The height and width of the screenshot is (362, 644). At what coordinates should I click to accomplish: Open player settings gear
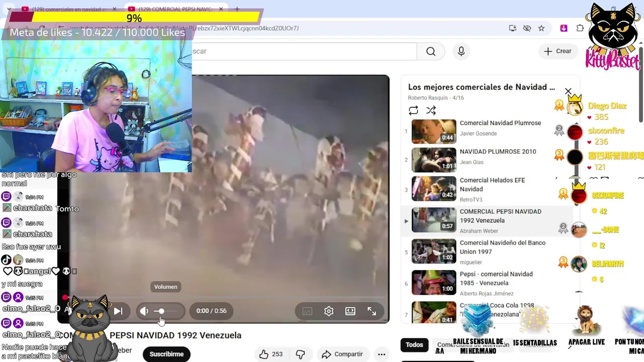click(x=329, y=311)
